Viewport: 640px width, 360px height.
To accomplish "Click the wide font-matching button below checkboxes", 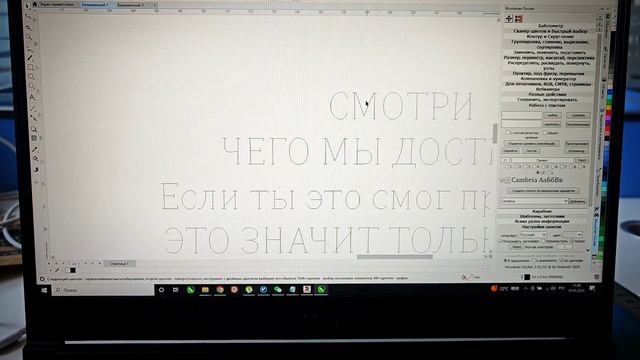I will pos(531,143).
